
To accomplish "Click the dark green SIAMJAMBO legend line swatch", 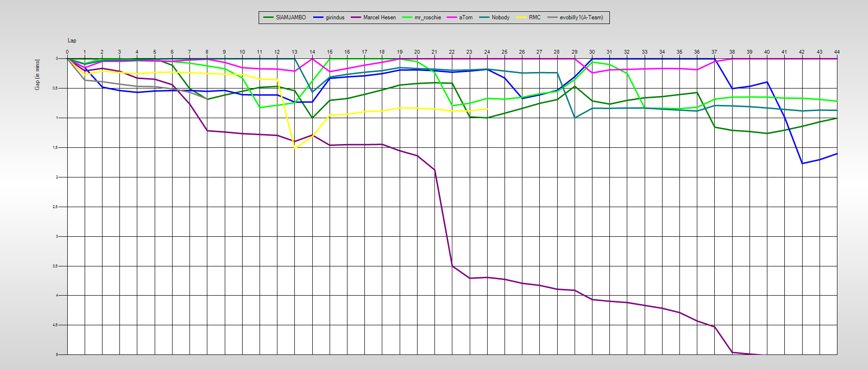I will (268, 17).
